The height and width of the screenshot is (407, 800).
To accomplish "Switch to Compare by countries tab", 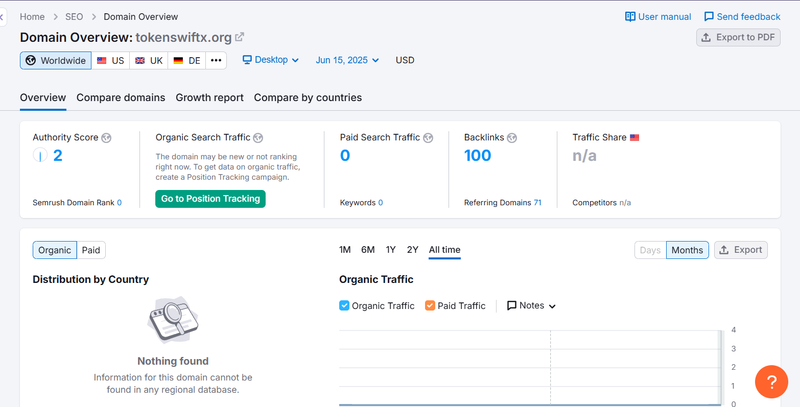I will tap(308, 97).
